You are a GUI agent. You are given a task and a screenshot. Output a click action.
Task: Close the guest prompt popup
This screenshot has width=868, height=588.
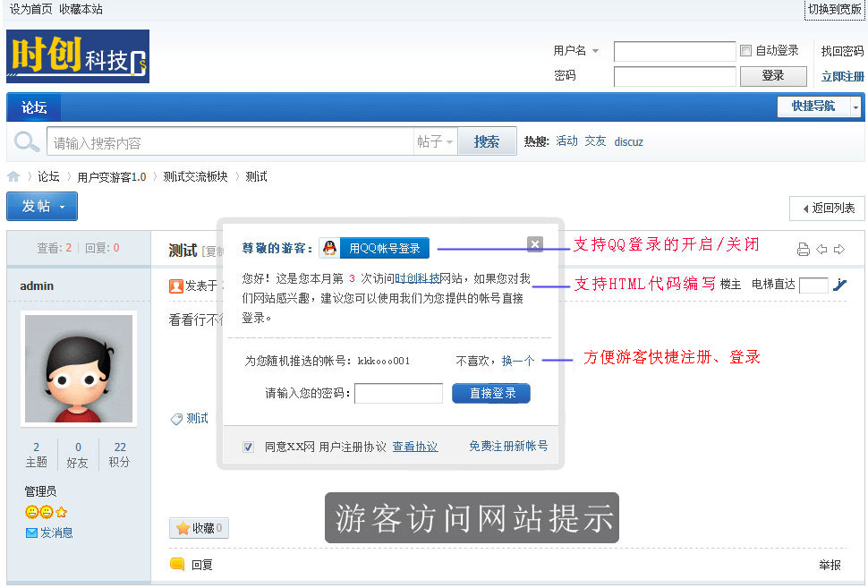point(535,243)
